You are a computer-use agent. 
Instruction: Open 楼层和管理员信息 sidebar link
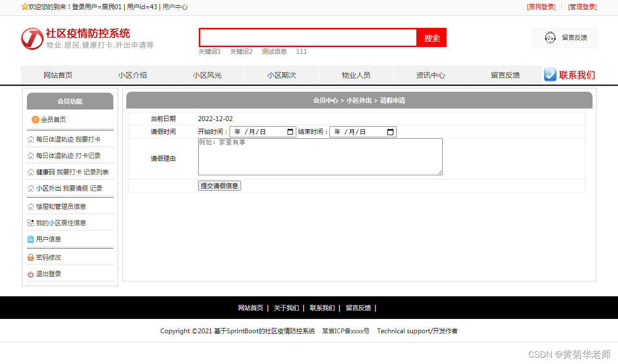point(61,207)
